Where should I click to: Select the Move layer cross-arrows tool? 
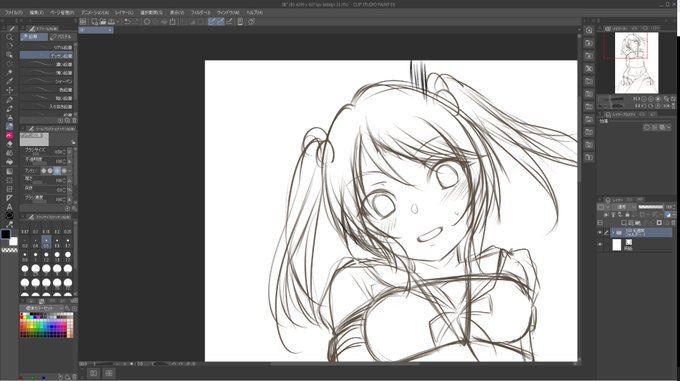(x=9, y=90)
